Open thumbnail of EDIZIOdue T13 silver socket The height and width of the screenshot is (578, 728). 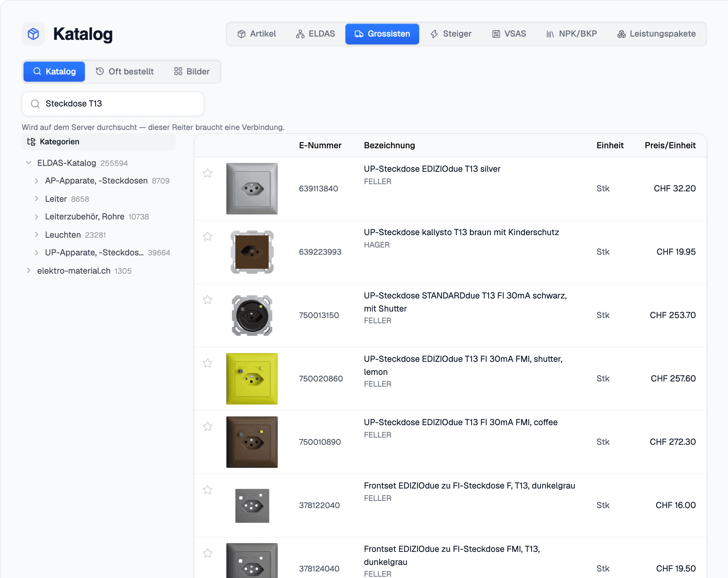[x=252, y=188]
